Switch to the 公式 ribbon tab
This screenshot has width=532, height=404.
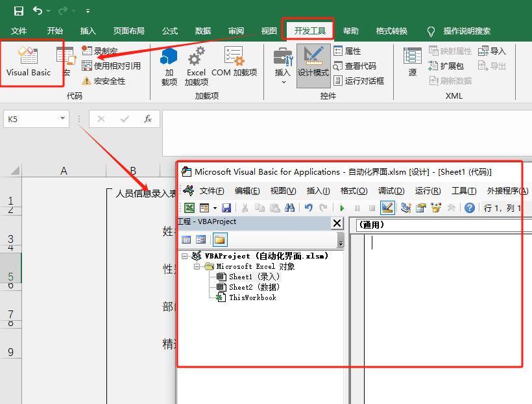tap(169, 31)
